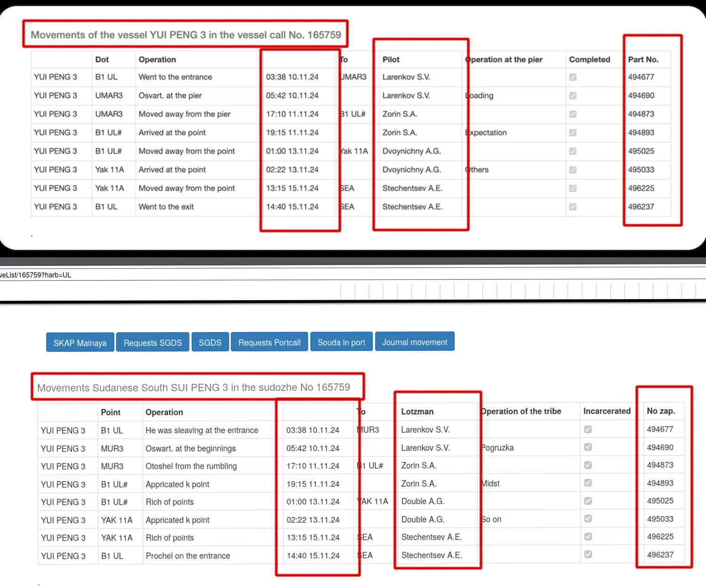Screen dimensions: 706x588
Task: Toggle Completed checkbox for Went to the exit
Action: click(573, 207)
